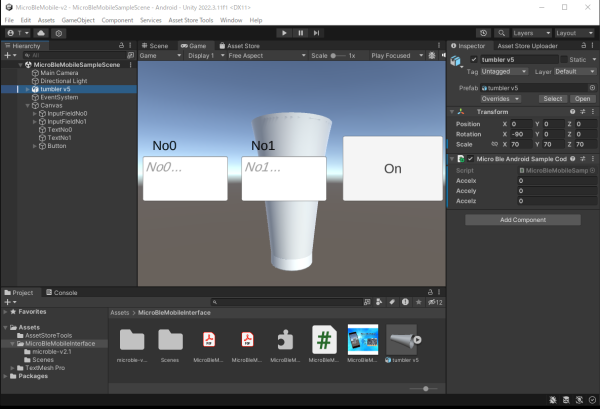Expand the tumbler v5 hierarchy item
The image size is (600, 409).
point(26,89)
